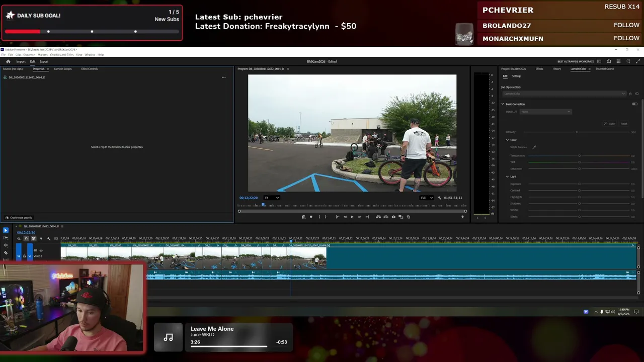The width and height of the screenshot is (644, 362).
Task: Collapse the Light section in Lumetri
Action: (507, 176)
